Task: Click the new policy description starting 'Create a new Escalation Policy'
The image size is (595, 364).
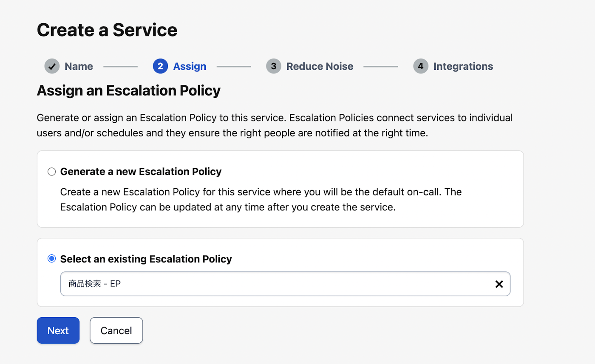Action: point(261,200)
